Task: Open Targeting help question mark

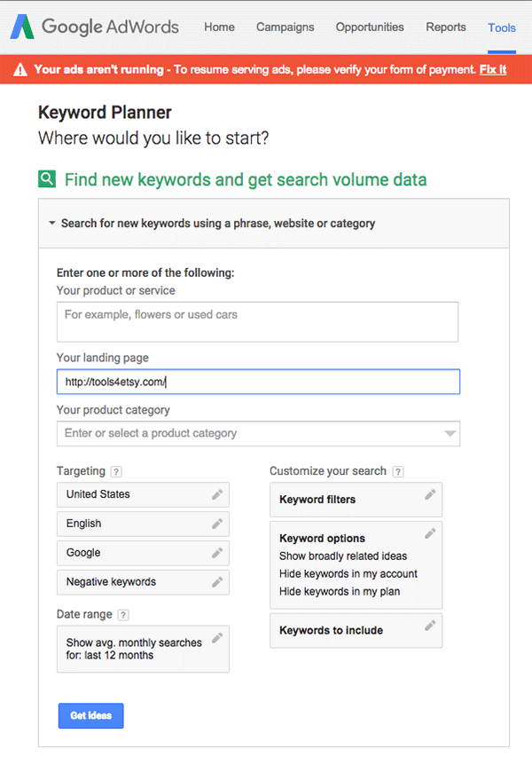Action: 116,471
